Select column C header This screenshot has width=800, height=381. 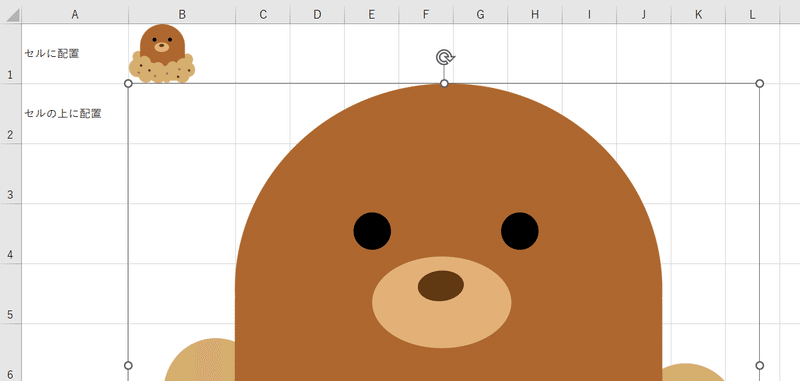[263, 15]
